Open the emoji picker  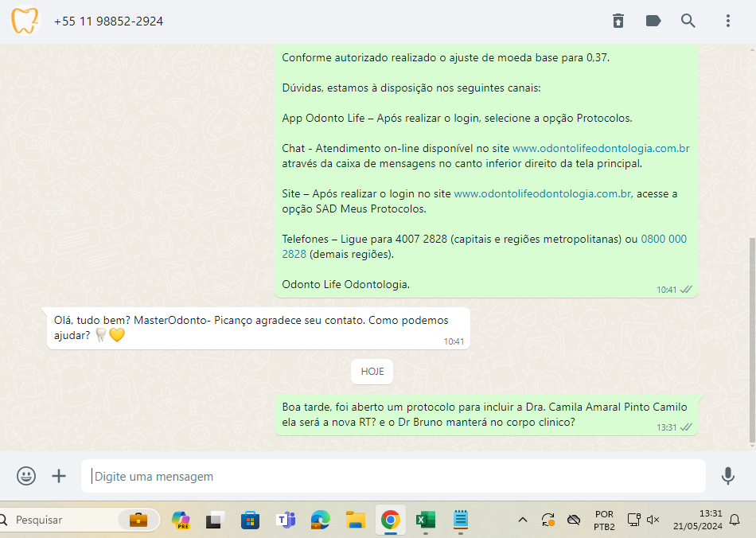(x=26, y=476)
